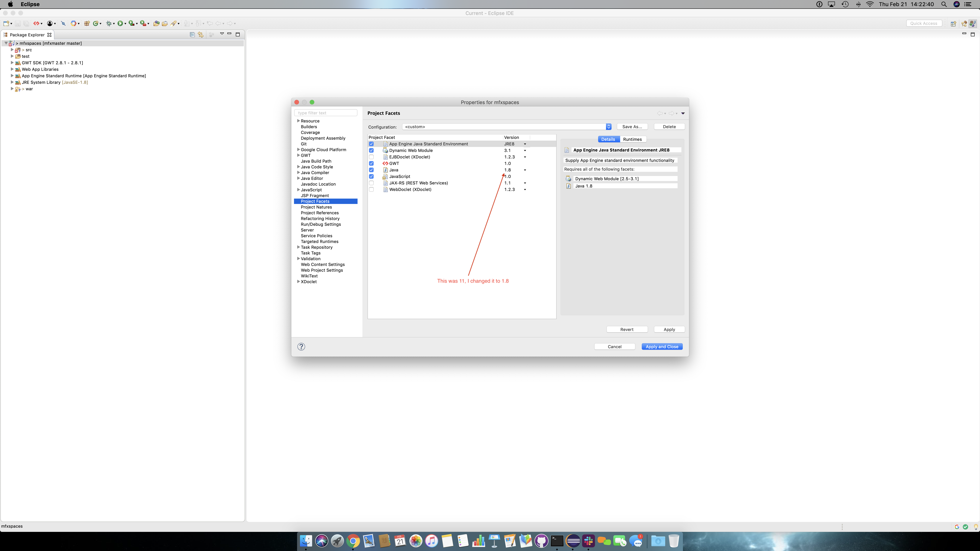Enable the EJBDoclet (XDoclet) facet
Screen dimensions: 980x551
371,157
